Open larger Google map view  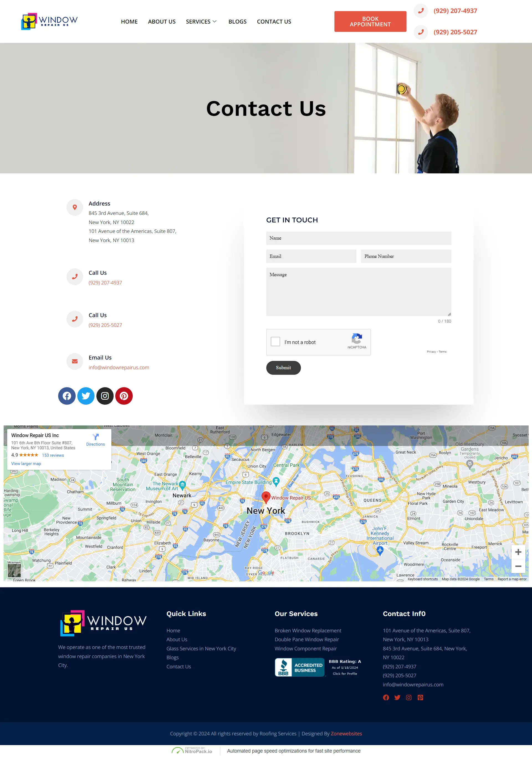[x=26, y=463]
